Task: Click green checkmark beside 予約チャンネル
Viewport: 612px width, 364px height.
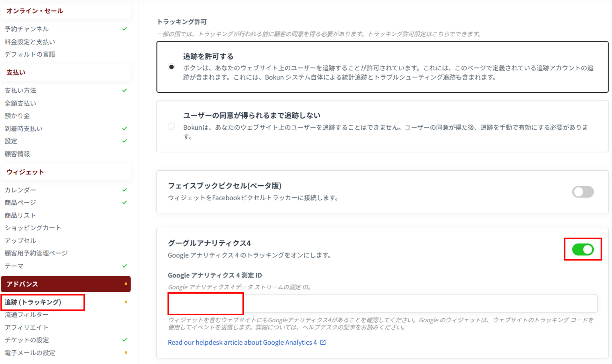Action: [x=125, y=29]
